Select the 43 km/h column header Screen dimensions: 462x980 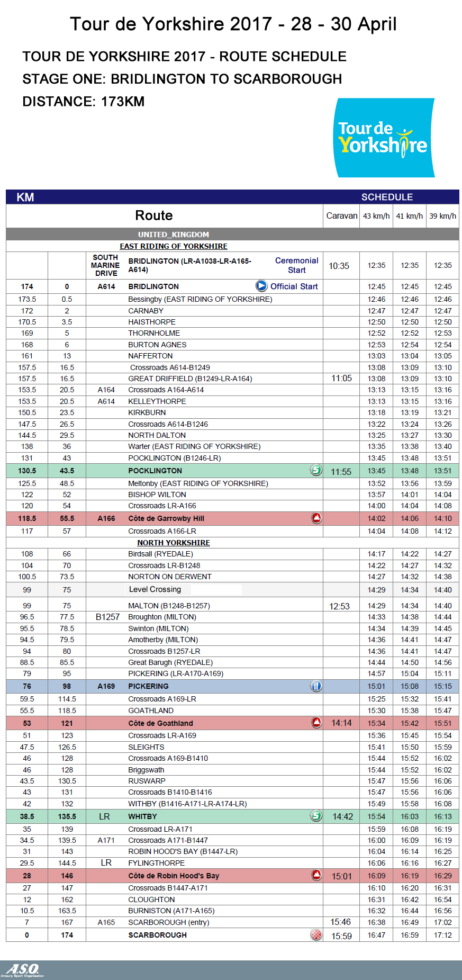[376, 216]
